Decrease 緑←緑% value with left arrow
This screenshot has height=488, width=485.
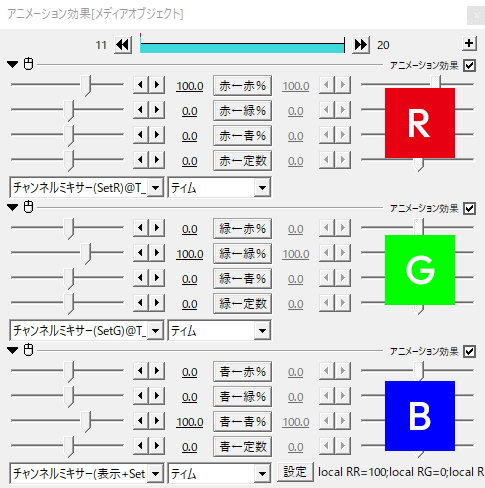coord(141,253)
